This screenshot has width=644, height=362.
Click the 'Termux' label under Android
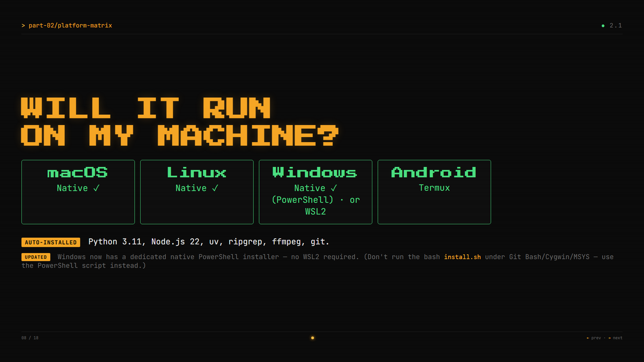tap(434, 188)
